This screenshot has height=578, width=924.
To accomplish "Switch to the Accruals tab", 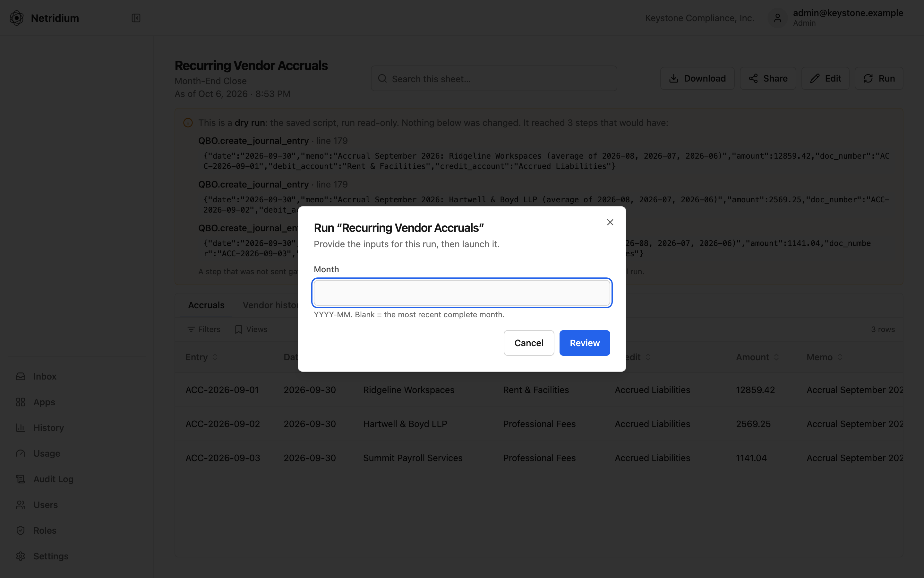I will (x=206, y=305).
